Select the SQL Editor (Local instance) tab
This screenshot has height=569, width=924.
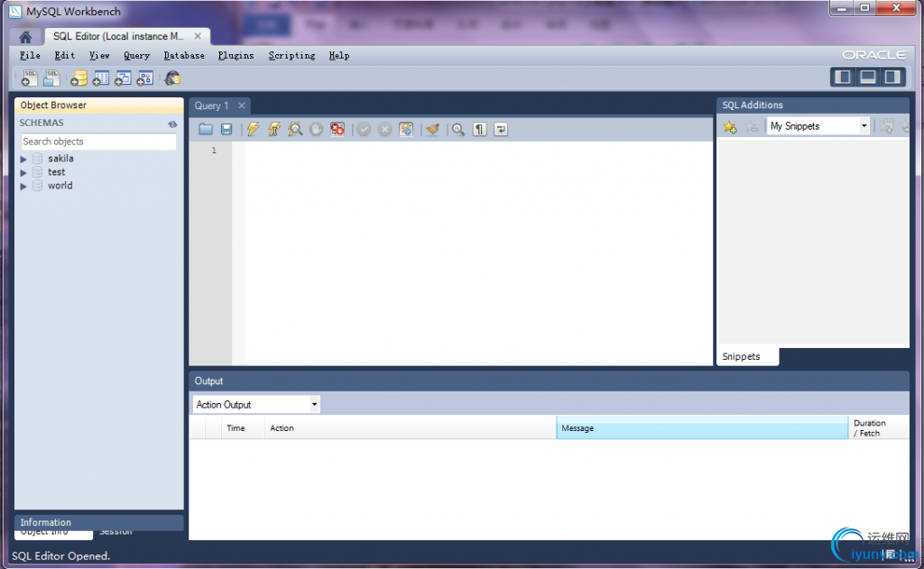click(x=118, y=36)
